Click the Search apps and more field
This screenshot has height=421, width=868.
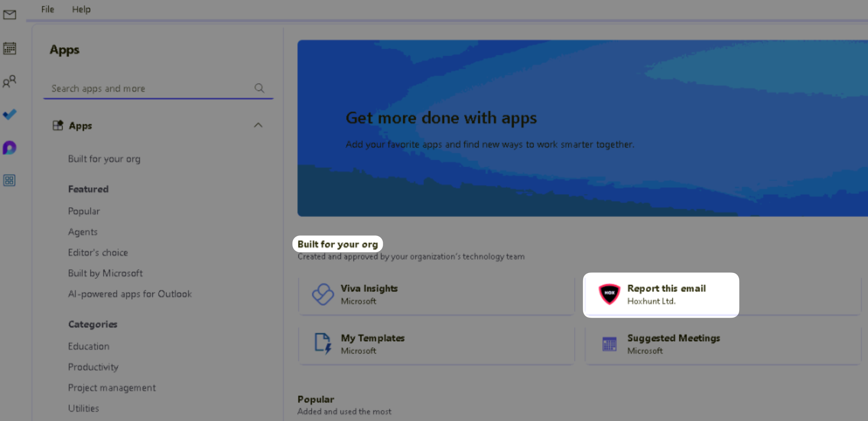[149, 88]
